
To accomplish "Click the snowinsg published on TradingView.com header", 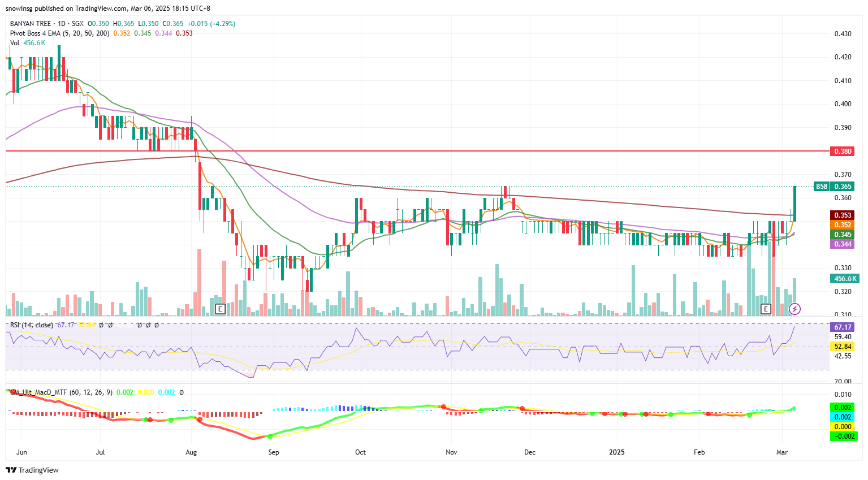I will pyautogui.click(x=107, y=8).
